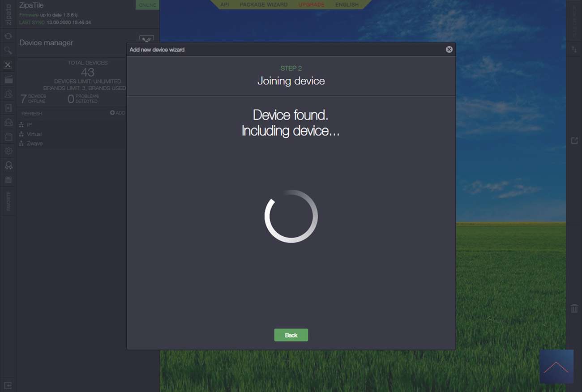The height and width of the screenshot is (392, 582).
Task: Open the envelope messages icon in the sidebar
Action: [x=8, y=122]
